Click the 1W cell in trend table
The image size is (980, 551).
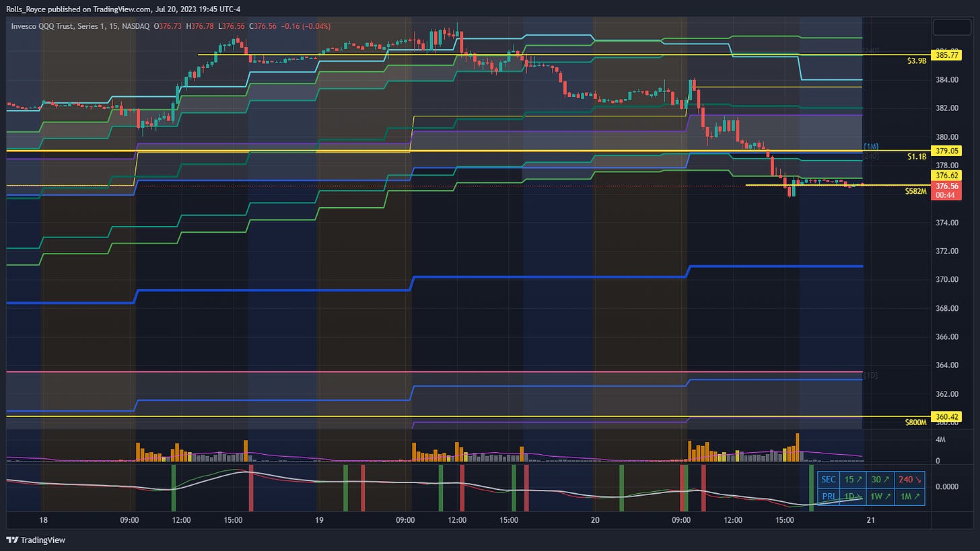click(x=880, y=497)
